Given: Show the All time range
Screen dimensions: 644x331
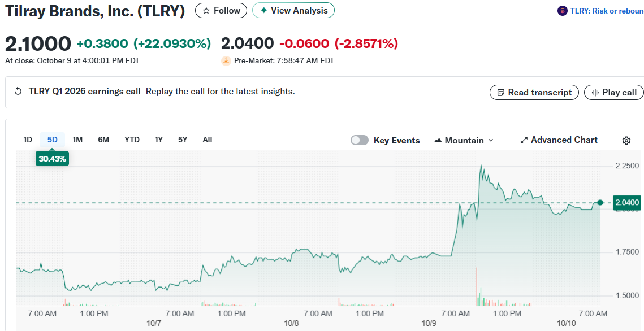Looking at the screenshot, I should [x=208, y=140].
